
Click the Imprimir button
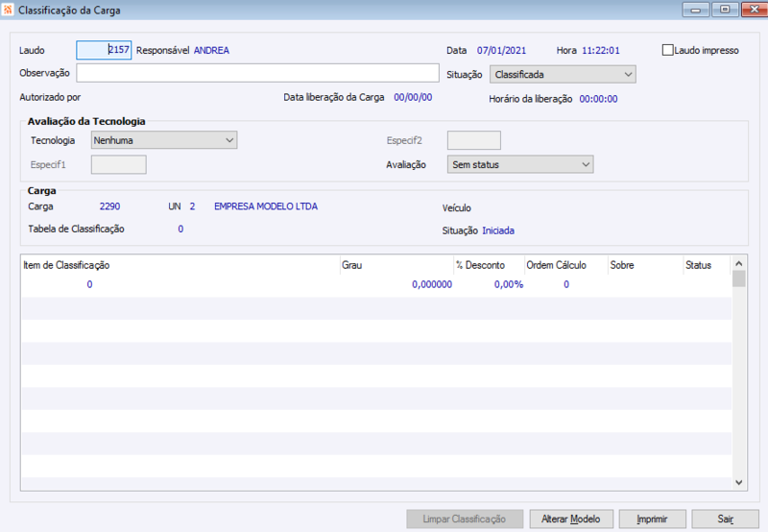653,519
